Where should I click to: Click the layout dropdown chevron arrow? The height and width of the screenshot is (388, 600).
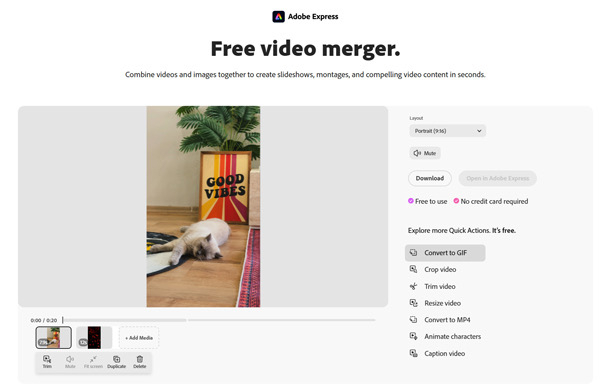479,131
